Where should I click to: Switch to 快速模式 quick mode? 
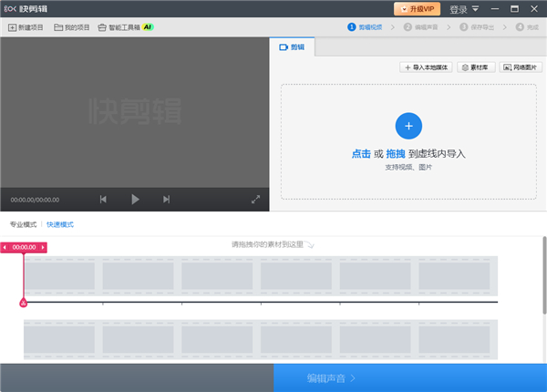point(60,224)
